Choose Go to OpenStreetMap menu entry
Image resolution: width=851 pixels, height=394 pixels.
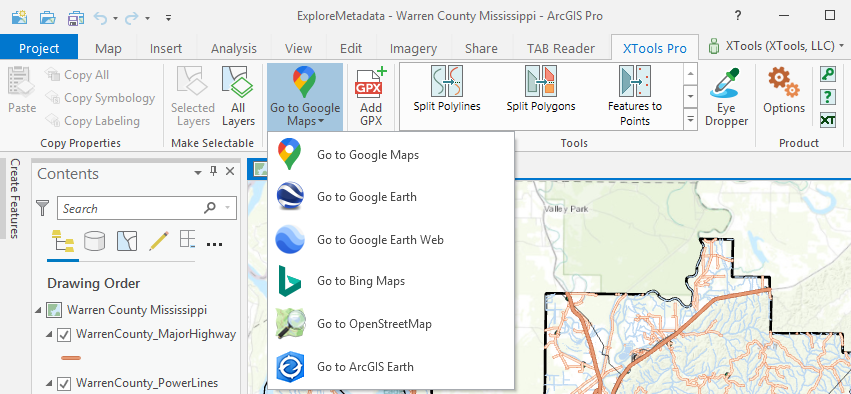pyautogui.click(x=391, y=324)
